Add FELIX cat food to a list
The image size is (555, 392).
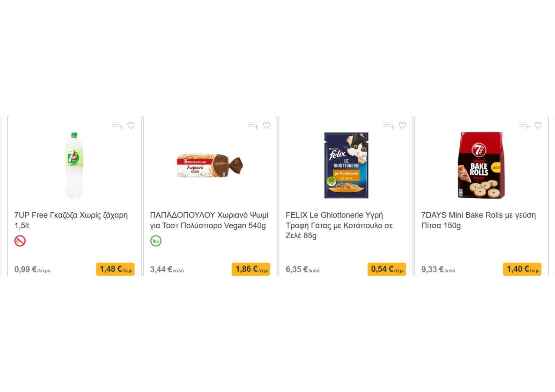pos(389,126)
